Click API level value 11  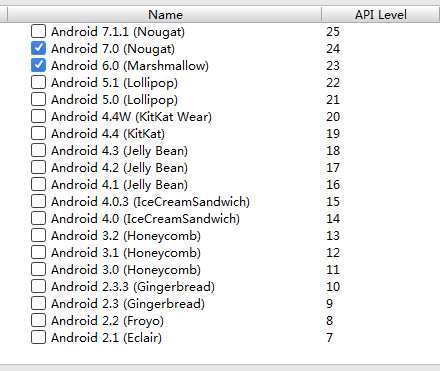(x=333, y=270)
